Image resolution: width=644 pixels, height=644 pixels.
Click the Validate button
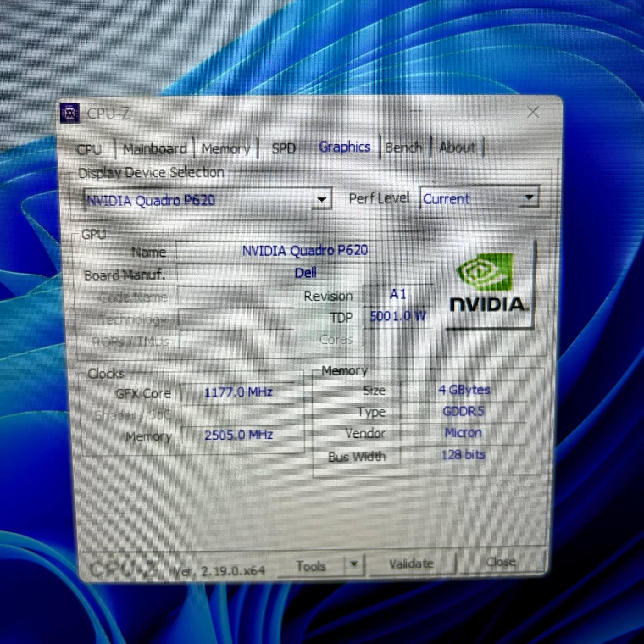pos(412,563)
